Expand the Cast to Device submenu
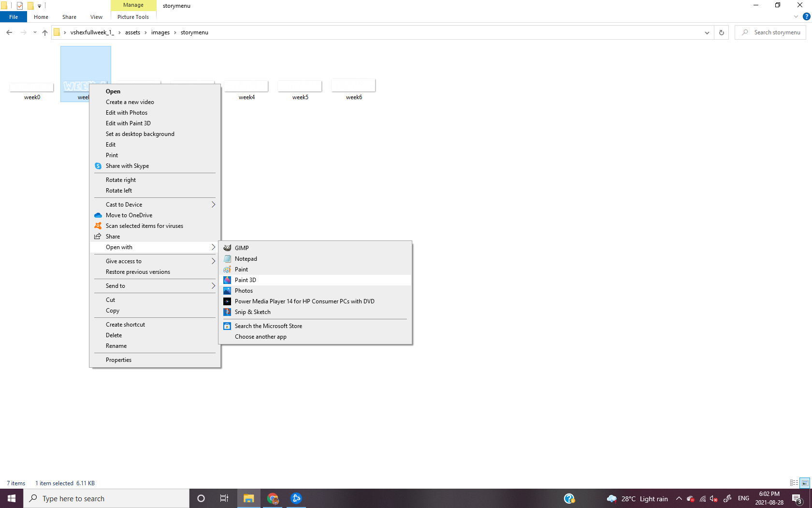 (x=124, y=204)
